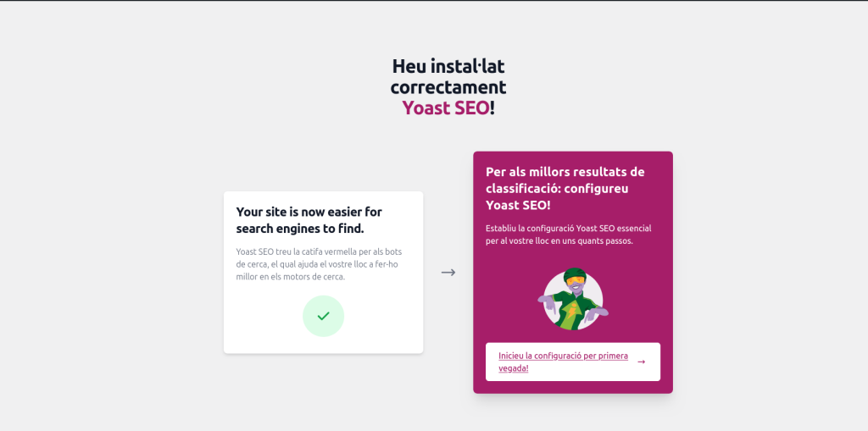Viewport: 868px width, 431px height.
Task: Click the magenta 'Yoast SEO' title text
Action: [x=445, y=108]
